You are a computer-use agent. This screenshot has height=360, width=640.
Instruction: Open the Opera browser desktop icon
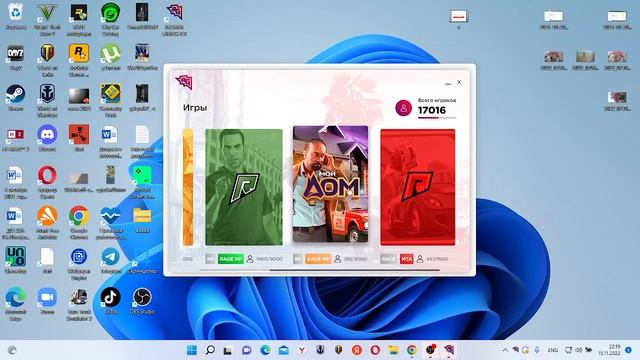[x=47, y=181]
